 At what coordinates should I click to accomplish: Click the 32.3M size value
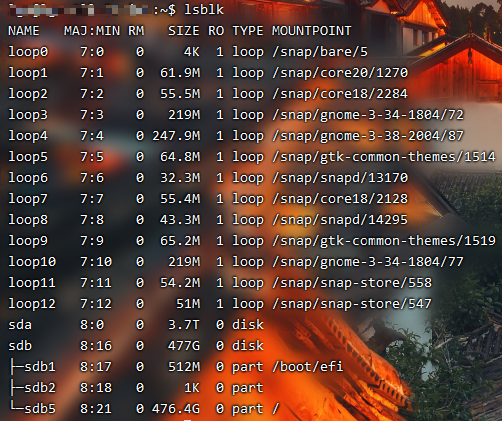click(180, 178)
